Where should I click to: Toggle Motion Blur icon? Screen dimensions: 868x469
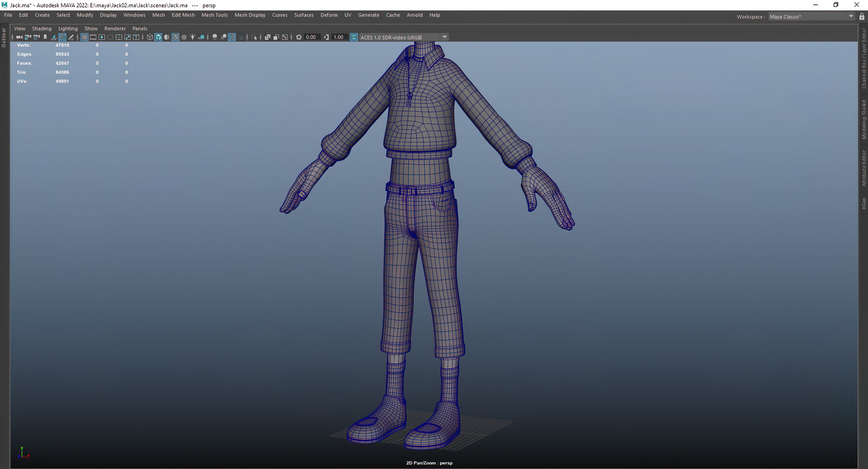[x=223, y=37]
